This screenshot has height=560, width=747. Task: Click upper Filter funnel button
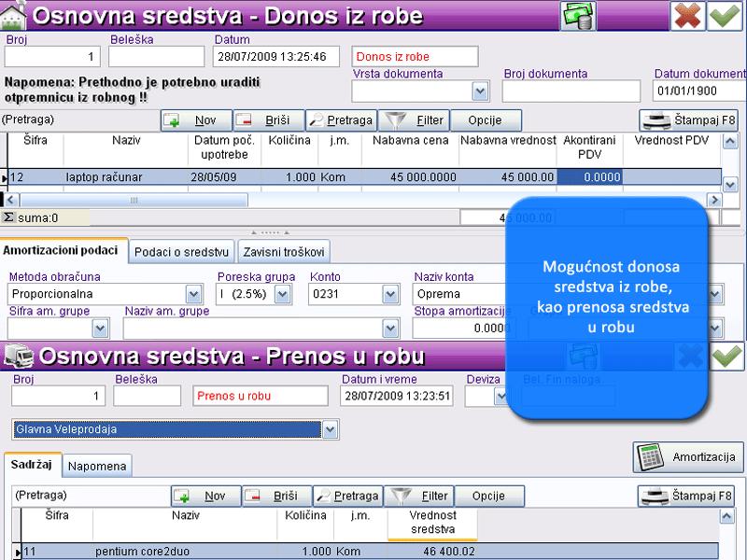[x=416, y=120]
